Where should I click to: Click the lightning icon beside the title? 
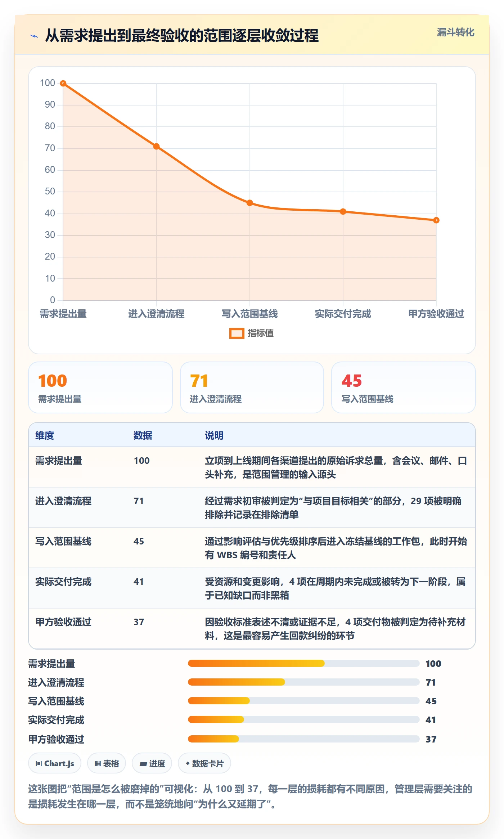(34, 36)
